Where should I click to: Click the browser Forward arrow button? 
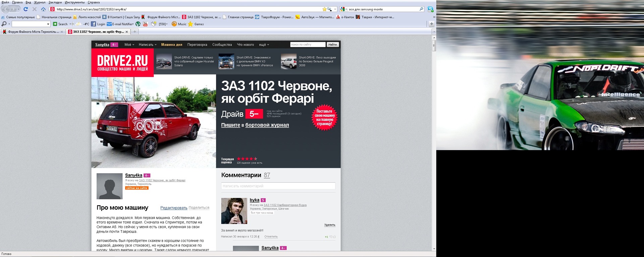point(13,9)
